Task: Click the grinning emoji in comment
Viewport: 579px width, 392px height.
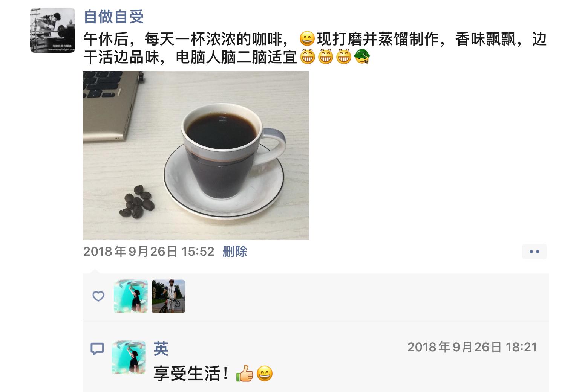Action: [265, 374]
